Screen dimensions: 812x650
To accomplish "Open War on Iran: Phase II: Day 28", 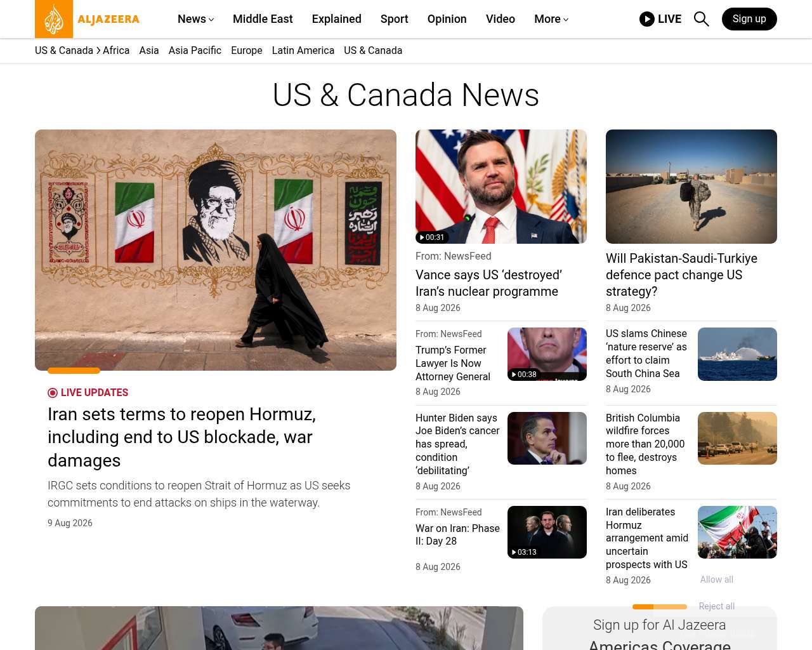I will coord(457,534).
